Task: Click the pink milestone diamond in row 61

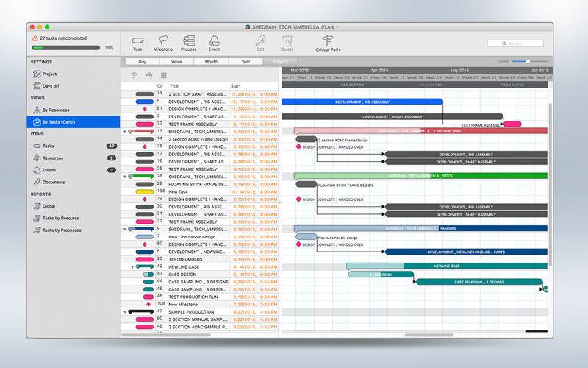Action: (145, 109)
